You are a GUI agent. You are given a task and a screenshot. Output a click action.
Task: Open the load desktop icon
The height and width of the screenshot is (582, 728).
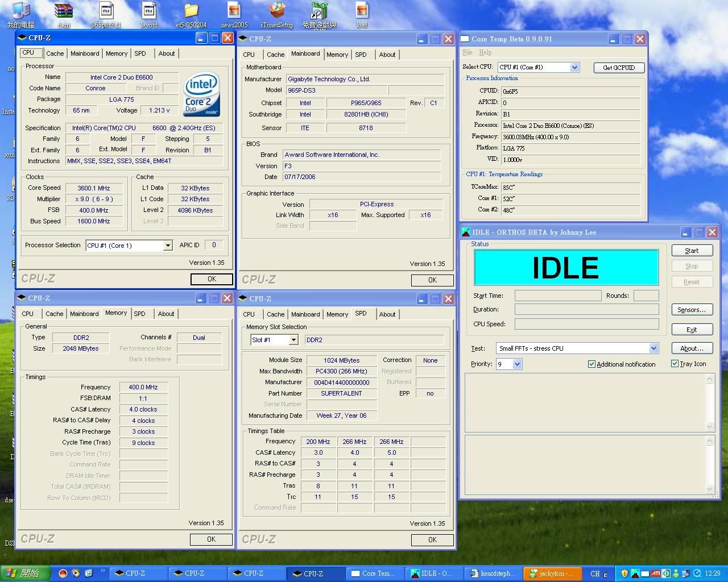[362, 13]
